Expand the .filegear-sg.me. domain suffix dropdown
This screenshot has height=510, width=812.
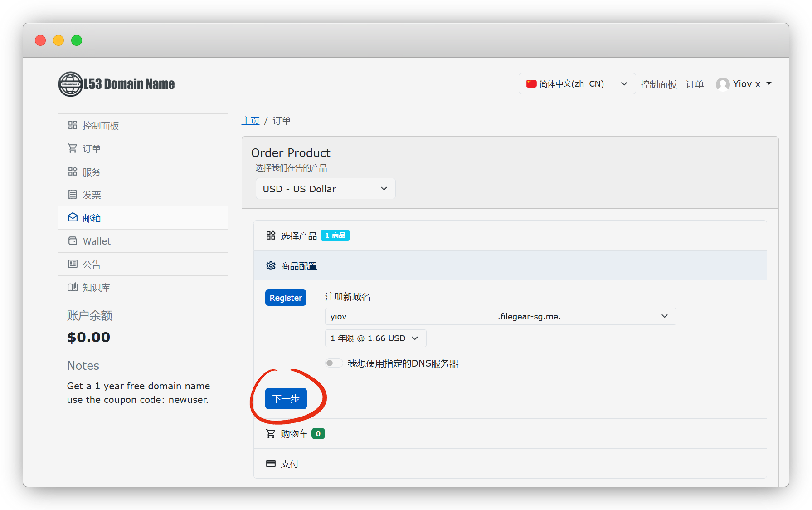pos(584,316)
